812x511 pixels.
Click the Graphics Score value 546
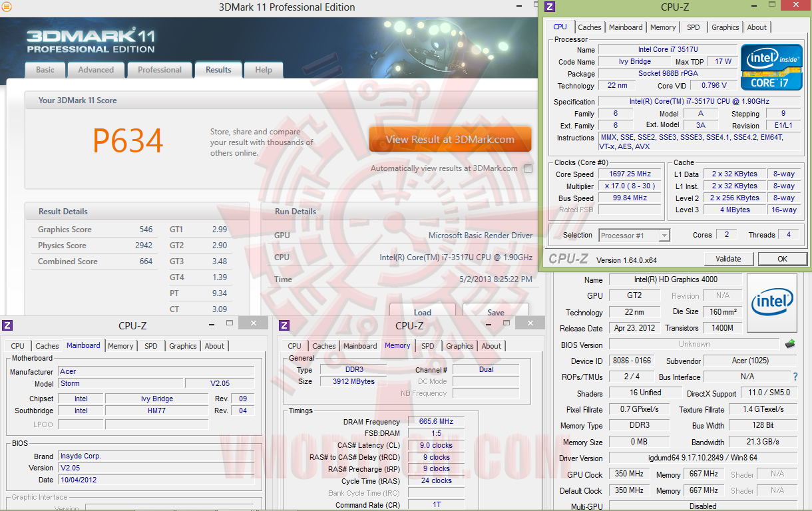click(146, 230)
